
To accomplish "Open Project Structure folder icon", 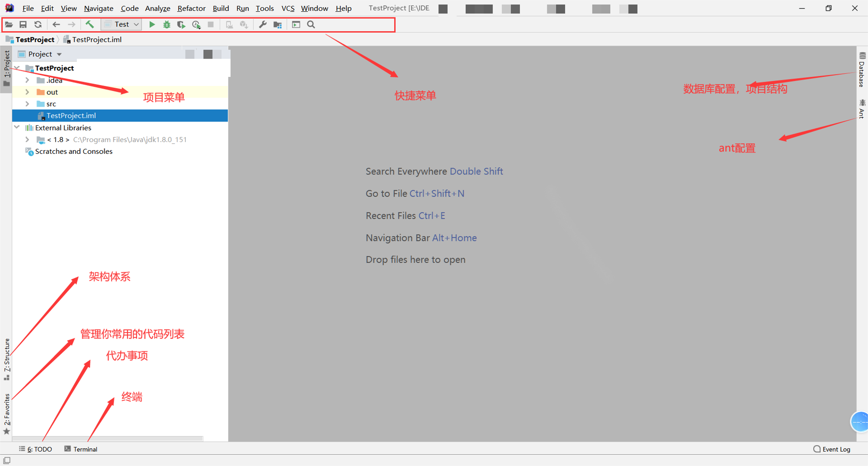I will coord(278,25).
